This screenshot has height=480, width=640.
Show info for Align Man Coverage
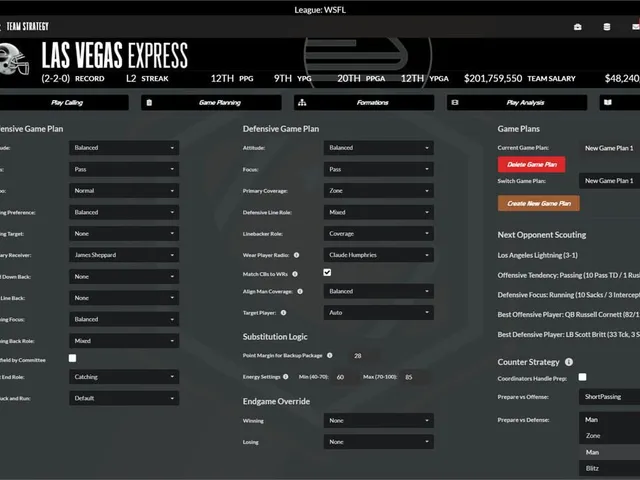pos(300,291)
